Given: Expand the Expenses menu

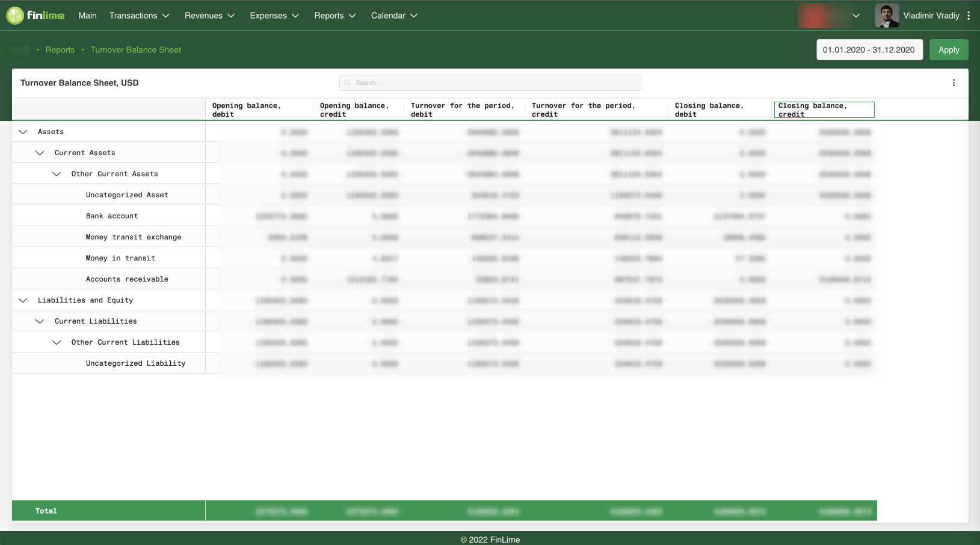Looking at the screenshot, I should (x=274, y=16).
